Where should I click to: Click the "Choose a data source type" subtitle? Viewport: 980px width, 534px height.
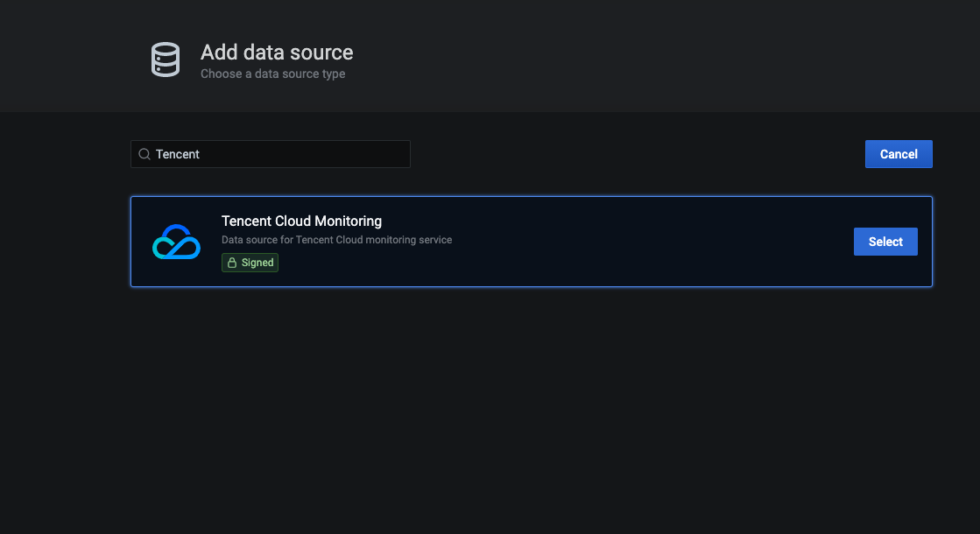pyautogui.click(x=272, y=74)
